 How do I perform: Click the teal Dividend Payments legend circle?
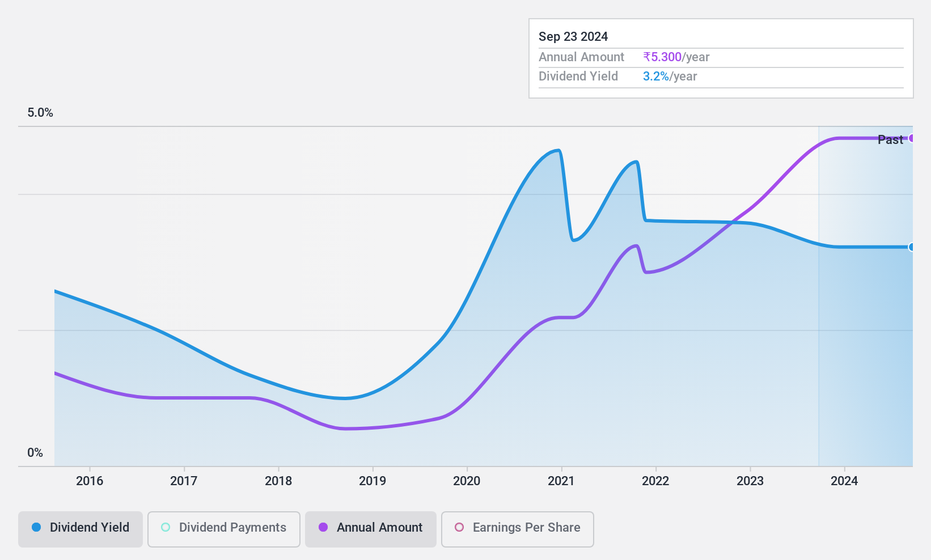tap(166, 527)
